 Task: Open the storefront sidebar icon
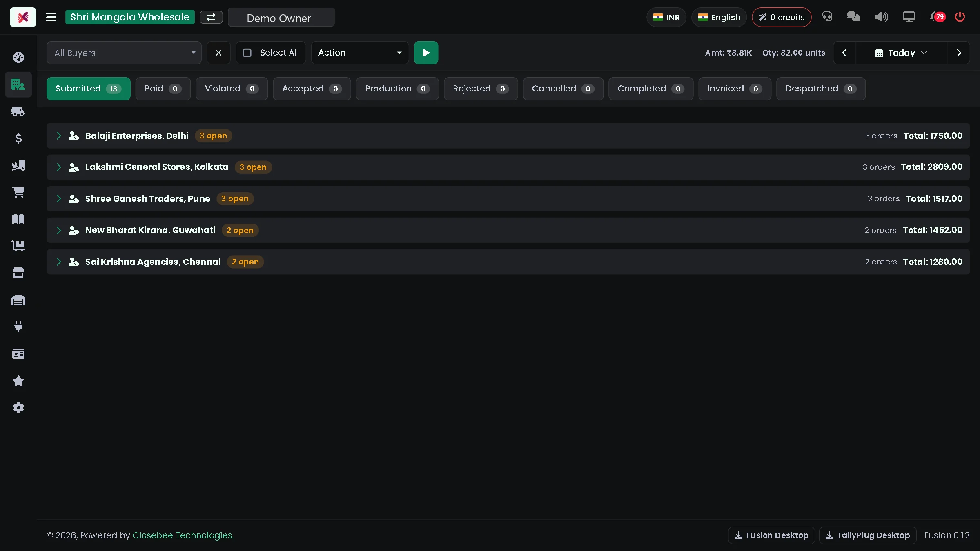[18, 273]
